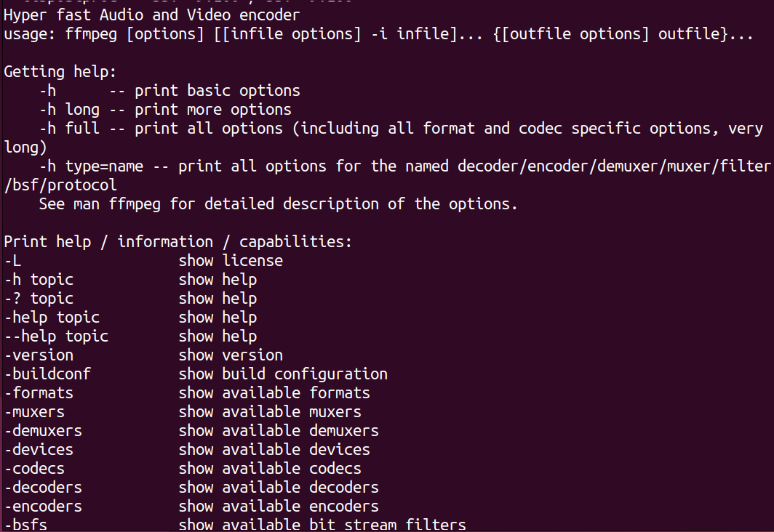The height and width of the screenshot is (532, 774).
Task: Click the '--help topic' line
Action: 130,336
